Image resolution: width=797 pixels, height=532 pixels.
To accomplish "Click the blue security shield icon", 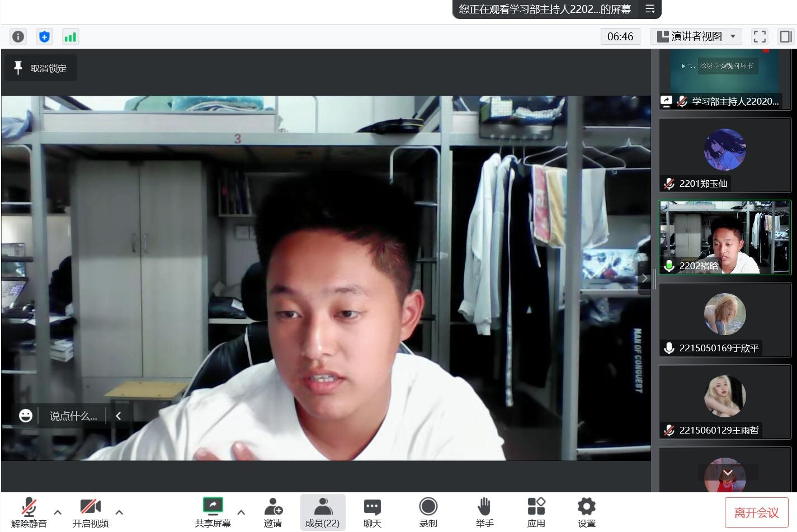I will coord(44,37).
